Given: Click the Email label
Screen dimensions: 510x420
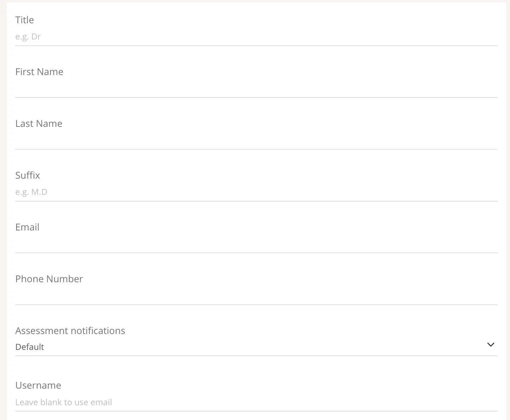Looking at the screenshot, I should tap(27, 227).
